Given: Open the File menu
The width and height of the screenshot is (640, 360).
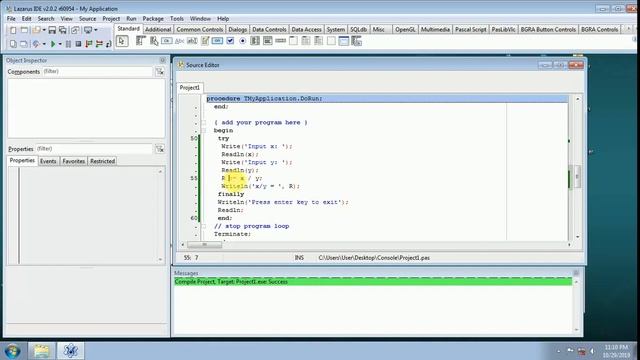Looking at the screenshot, I should coord(11,19).
